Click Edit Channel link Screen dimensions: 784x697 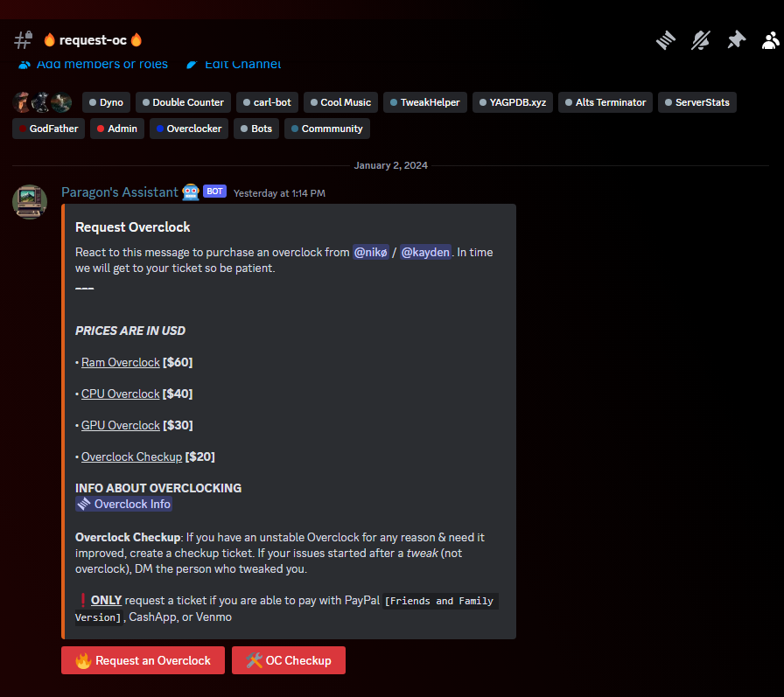[x=234, y=65]
